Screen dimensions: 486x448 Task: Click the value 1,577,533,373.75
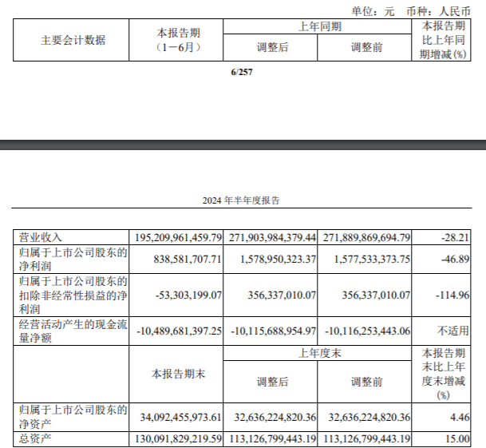tap(372, 259)
